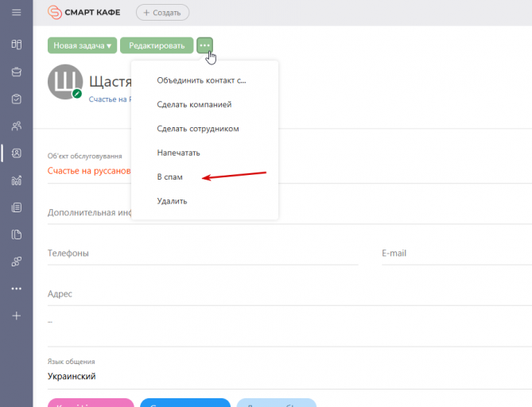
Task: Click the Дополнительная информация section heading
Action: pos(90,213)
